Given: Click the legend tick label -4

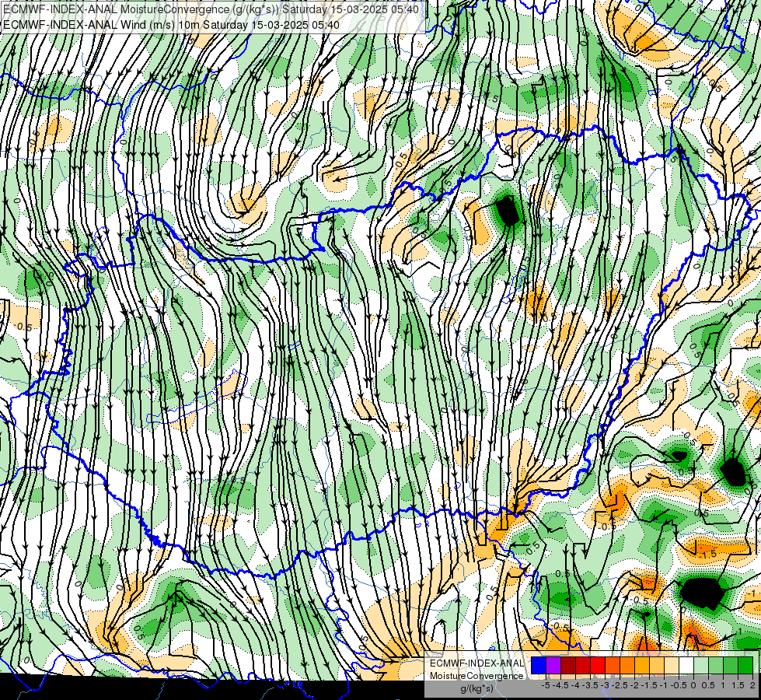Looking at the screenshot, I should pyautogui.click(x=575, y=685).
